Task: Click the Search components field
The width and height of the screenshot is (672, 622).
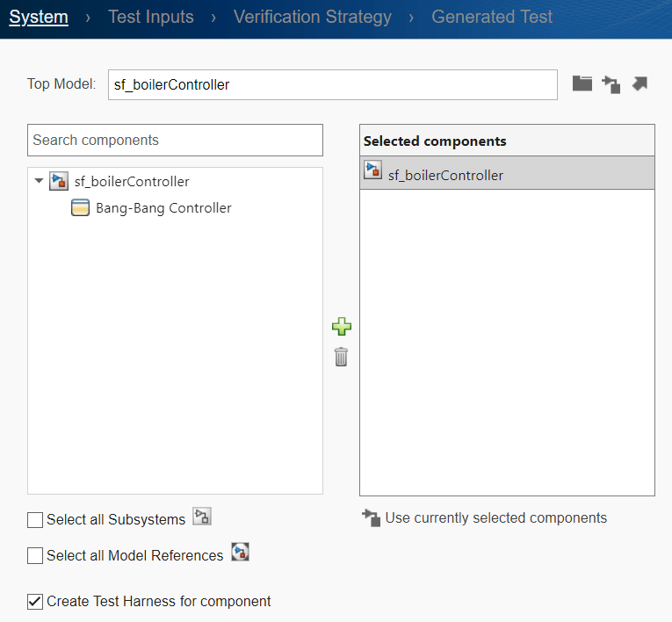Action: coord(175,141)
